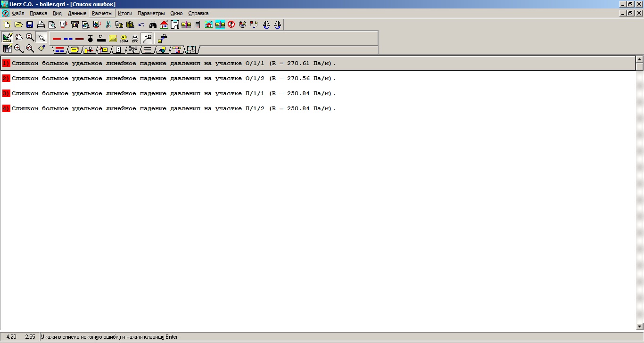This screenshot has width=644, height=343.
Task: Open the Файл menu
Action: (x=18, y=13)
